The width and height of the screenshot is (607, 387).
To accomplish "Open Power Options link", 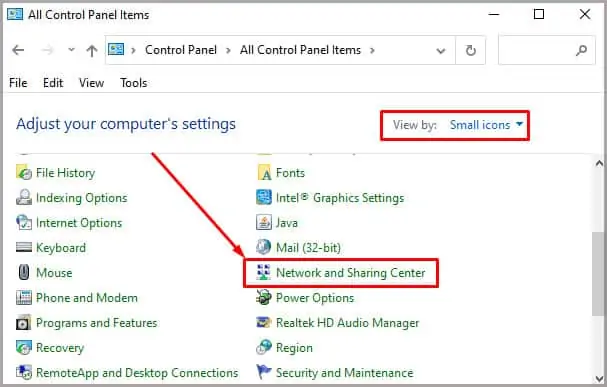I will pos(315,298).
